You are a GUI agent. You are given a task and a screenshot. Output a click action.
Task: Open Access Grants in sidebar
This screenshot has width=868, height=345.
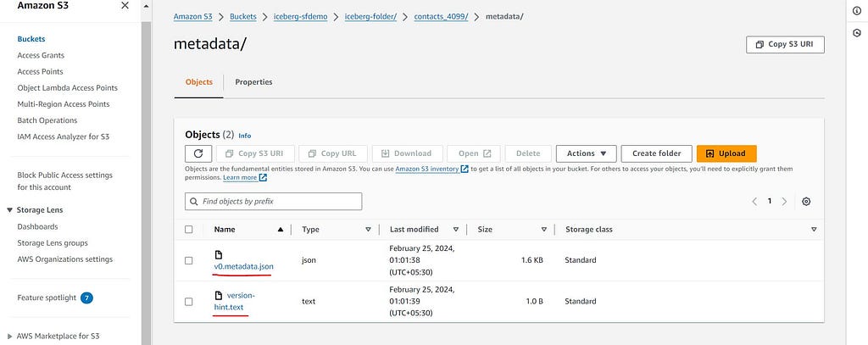pos(41,55)
